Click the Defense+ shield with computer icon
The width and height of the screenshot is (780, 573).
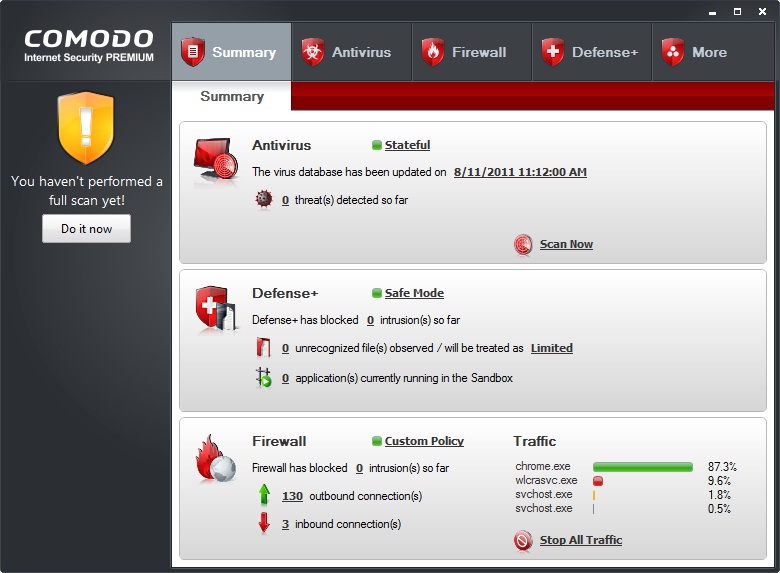tap(216, 308)
